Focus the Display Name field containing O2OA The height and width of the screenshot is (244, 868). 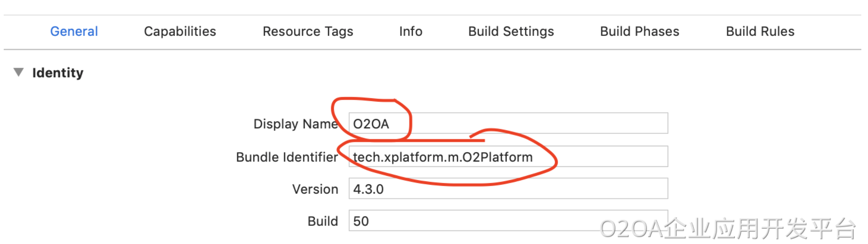pos(520,123)
